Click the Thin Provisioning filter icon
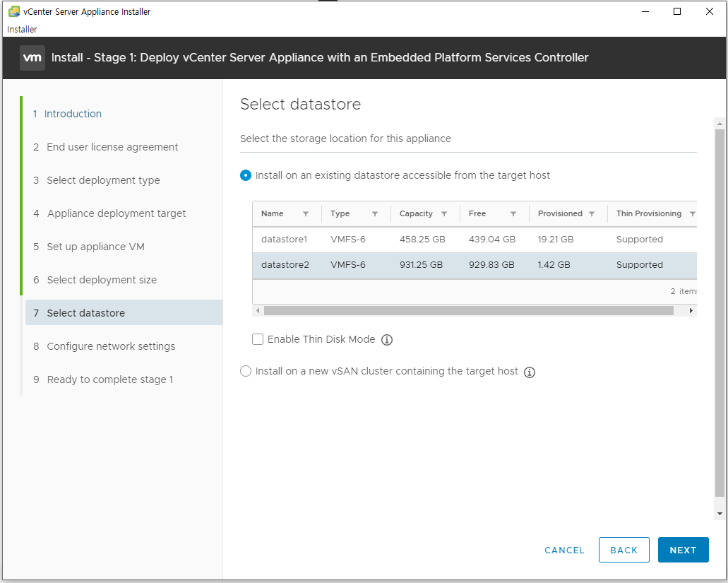The width and height of the screenshot is (728, 583). 692,214
